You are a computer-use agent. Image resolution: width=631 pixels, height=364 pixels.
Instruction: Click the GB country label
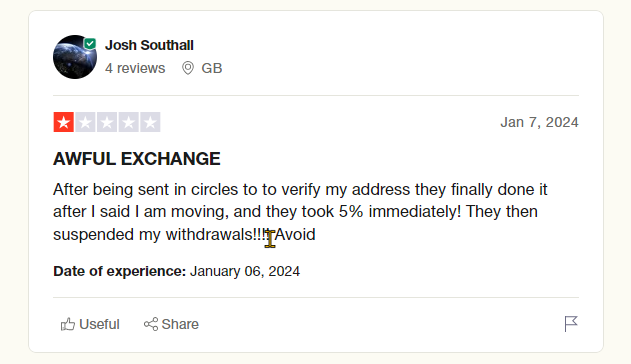[x=212, y=68]
